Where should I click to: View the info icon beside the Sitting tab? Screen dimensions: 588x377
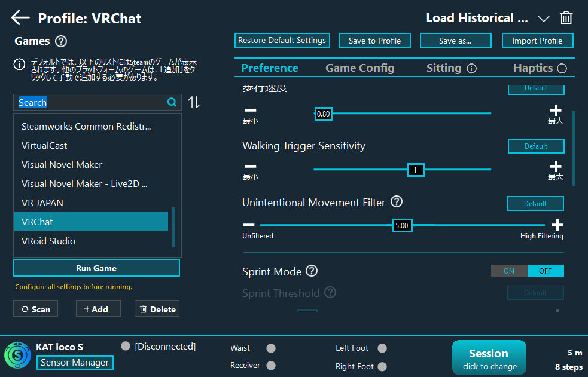(x=472, y=68)
